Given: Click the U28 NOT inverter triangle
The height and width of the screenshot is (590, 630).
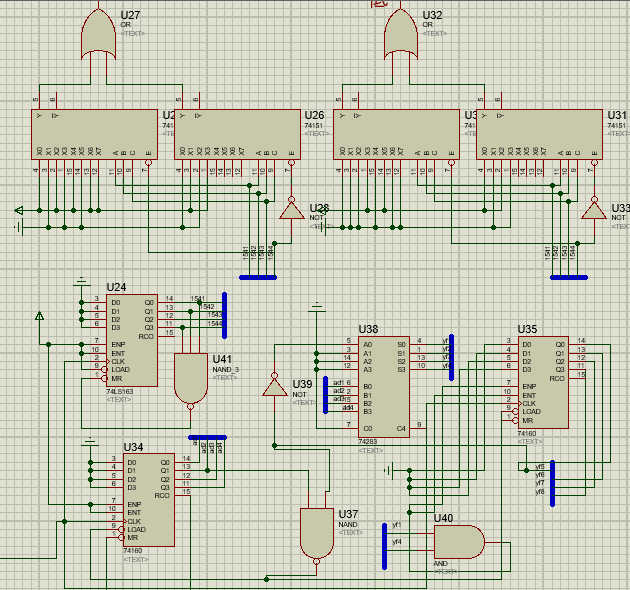Looking at the screenshot, I should coord(292,209).
